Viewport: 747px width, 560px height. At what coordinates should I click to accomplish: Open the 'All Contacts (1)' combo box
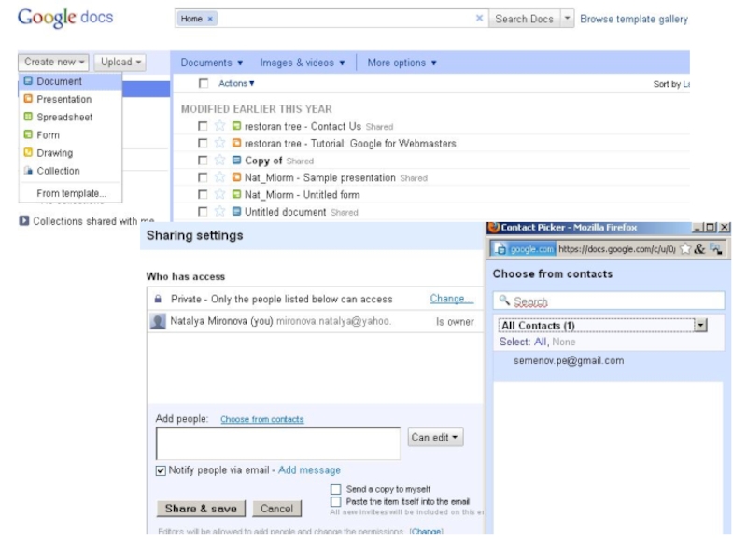pyautogui.click(x=602, y=325)
